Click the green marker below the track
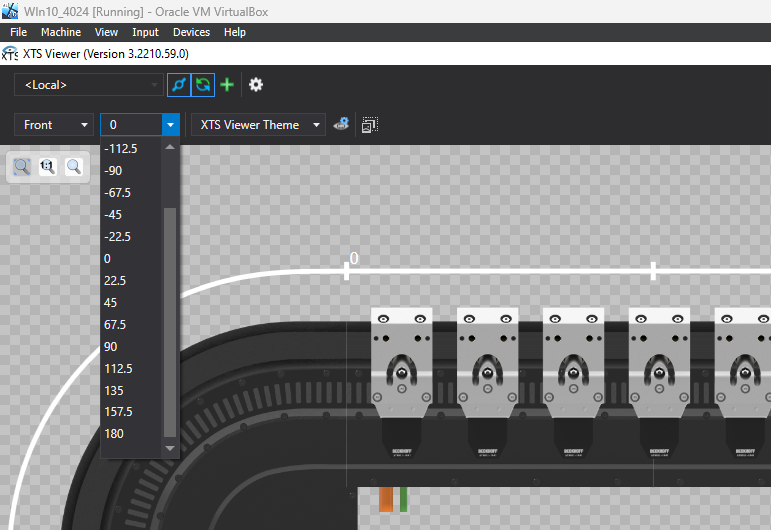Viewport: 771px width, 530px height. pos(404,500)
